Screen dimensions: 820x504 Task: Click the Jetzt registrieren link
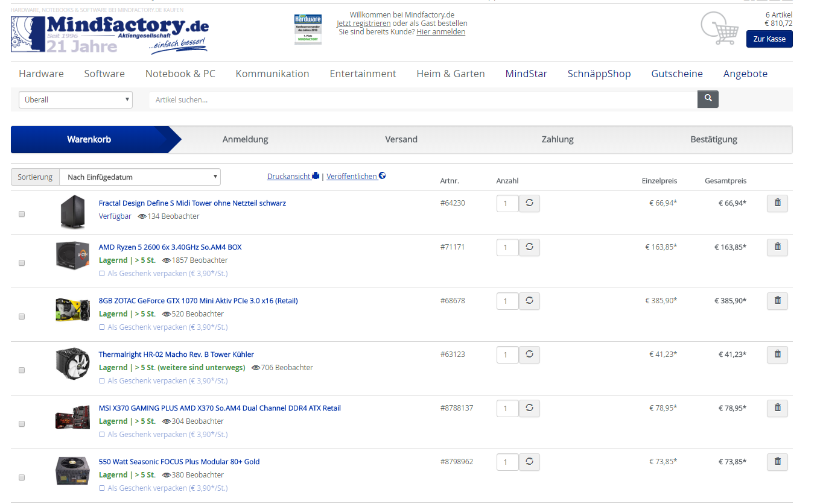[x=364, y=23]
